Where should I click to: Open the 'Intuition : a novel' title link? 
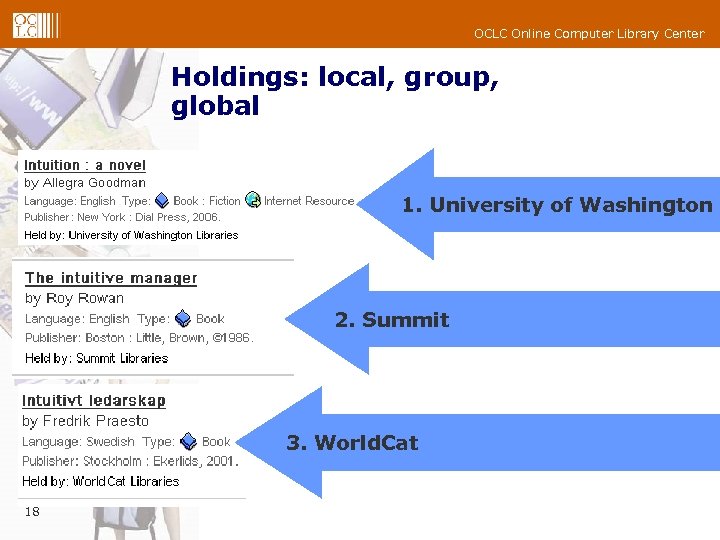(x=85, y=165)
